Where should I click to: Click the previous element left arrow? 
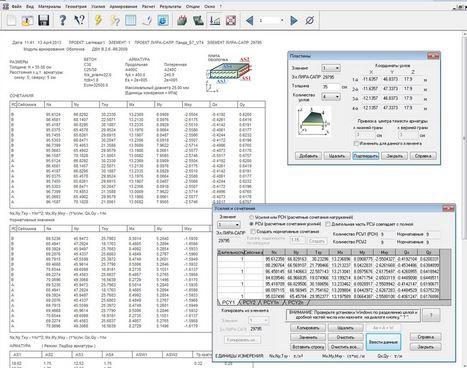(249, 20)
